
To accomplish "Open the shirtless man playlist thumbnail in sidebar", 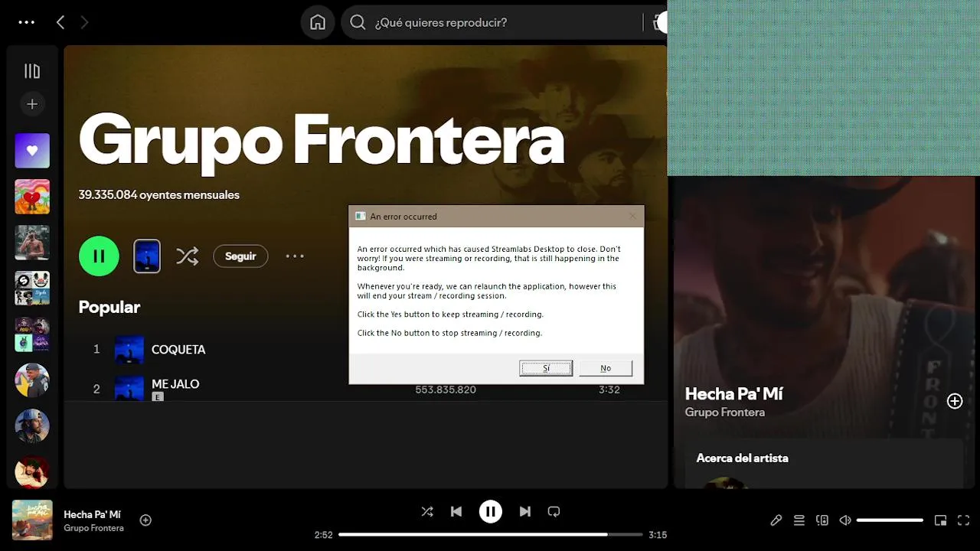I will point(32,243).
